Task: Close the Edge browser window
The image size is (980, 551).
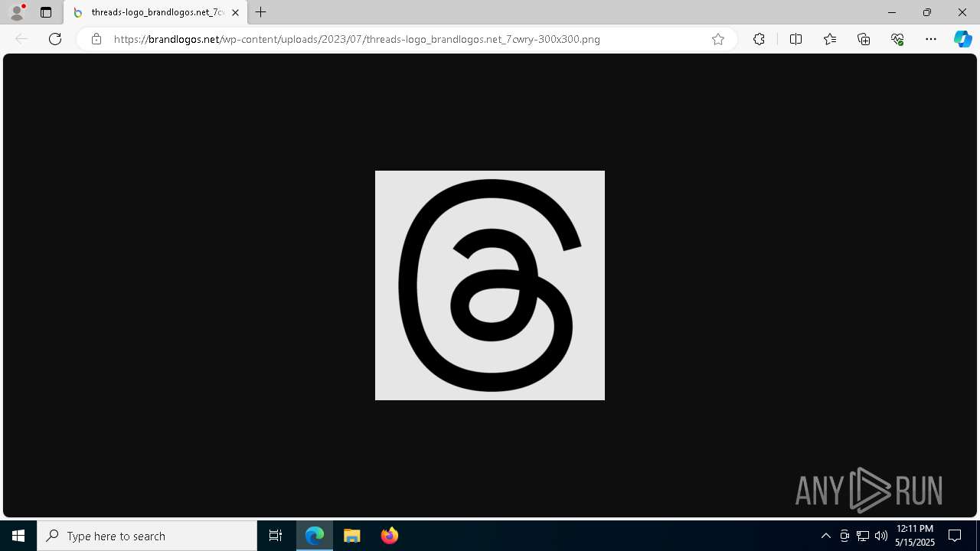Action: [962, 12]
